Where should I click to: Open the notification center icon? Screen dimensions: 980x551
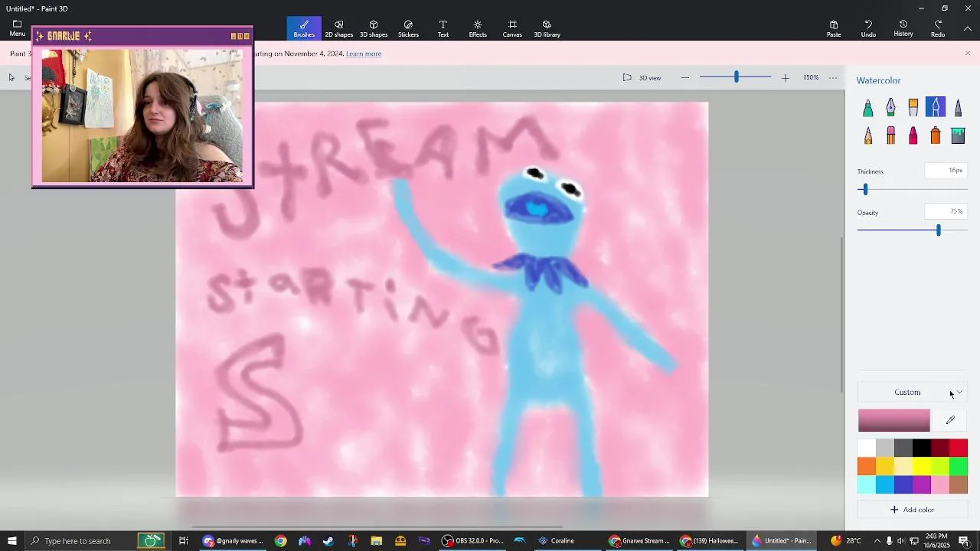click(965, 541)
